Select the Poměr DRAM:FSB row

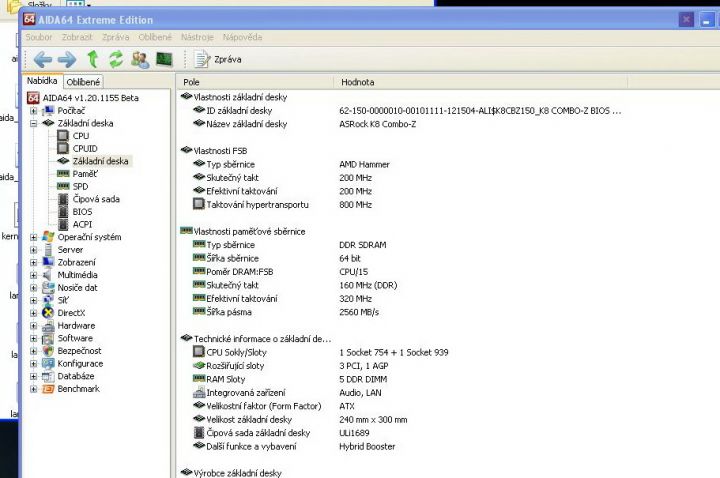281,272
